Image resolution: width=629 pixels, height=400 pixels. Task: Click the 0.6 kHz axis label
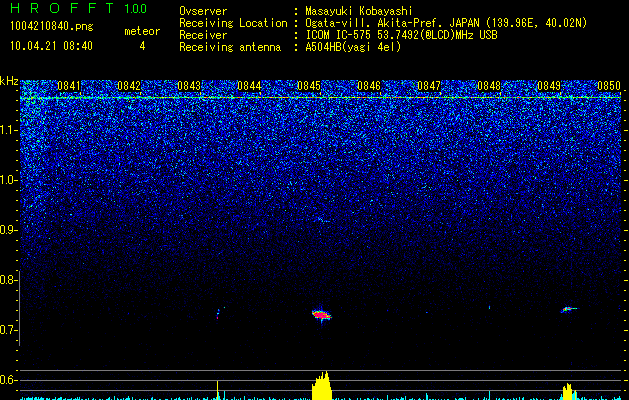8,380
